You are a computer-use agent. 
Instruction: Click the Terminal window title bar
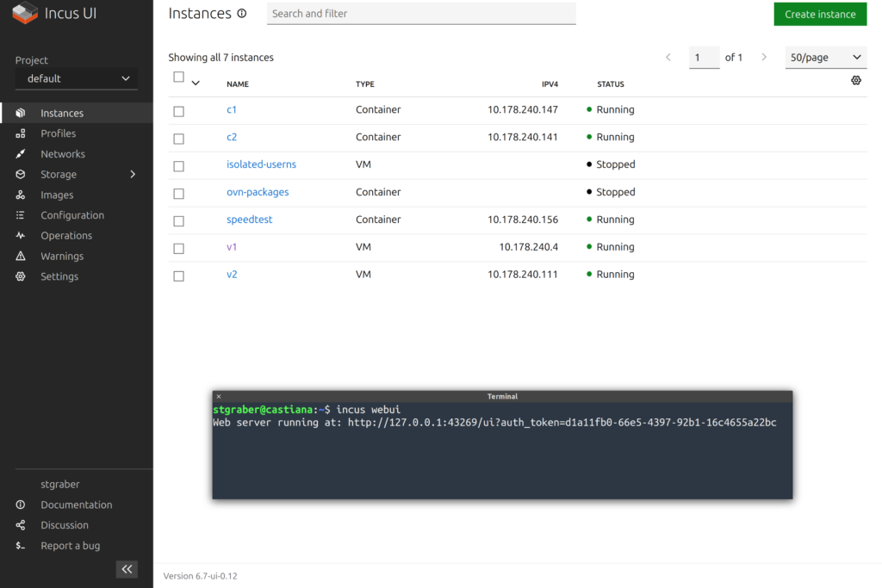click(x=502, y=396)
